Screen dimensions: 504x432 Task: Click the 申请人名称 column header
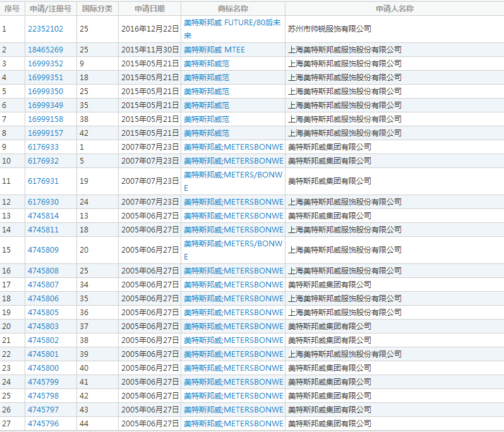click(394, 9)
